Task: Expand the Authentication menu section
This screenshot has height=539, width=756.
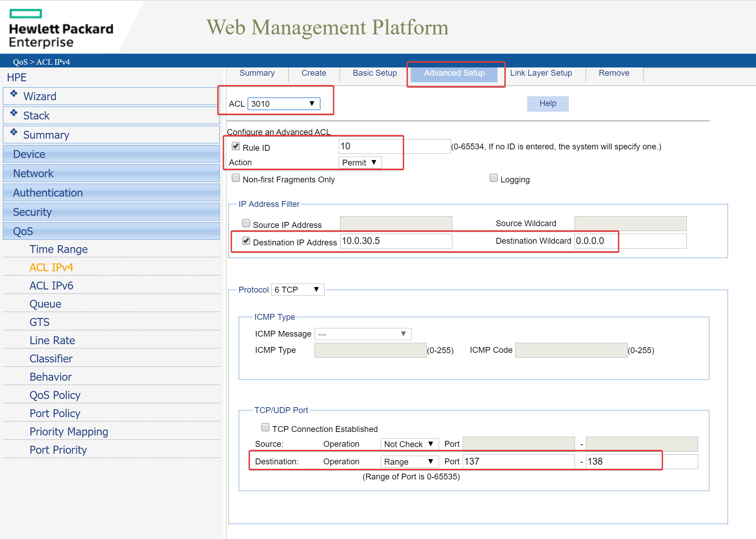Action: coord(111,192)
